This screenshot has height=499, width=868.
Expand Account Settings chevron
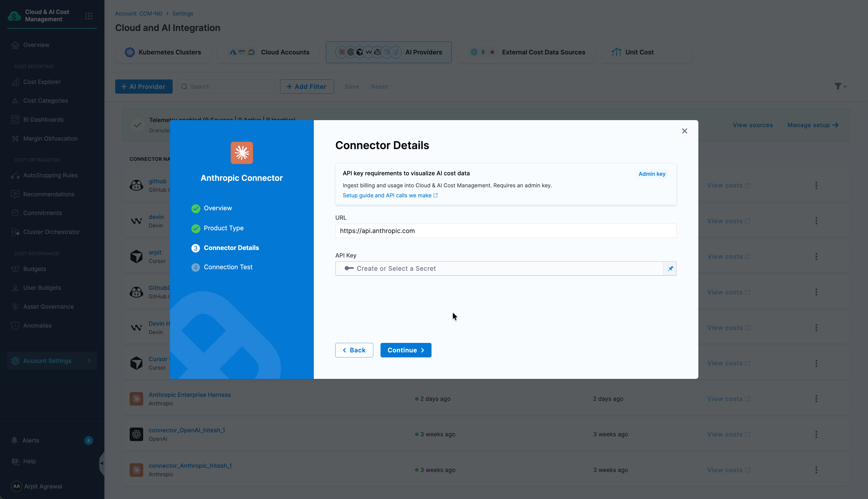89,361
